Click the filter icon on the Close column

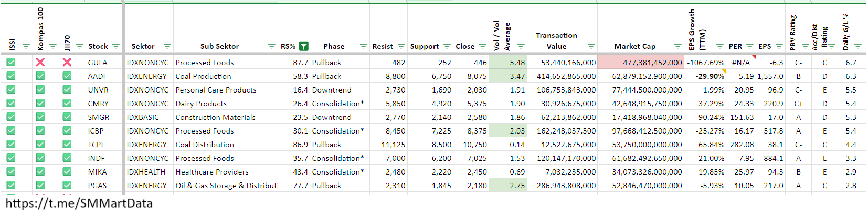(482, 46)
